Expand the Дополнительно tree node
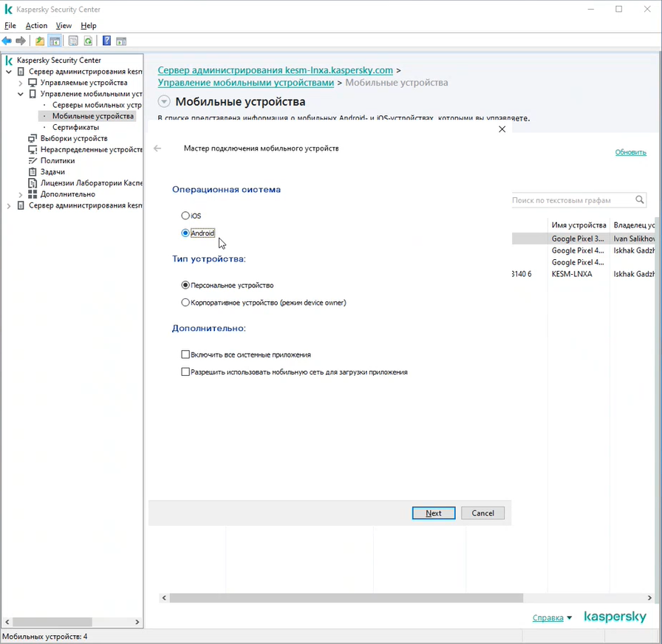 click(x=21, y=194)
